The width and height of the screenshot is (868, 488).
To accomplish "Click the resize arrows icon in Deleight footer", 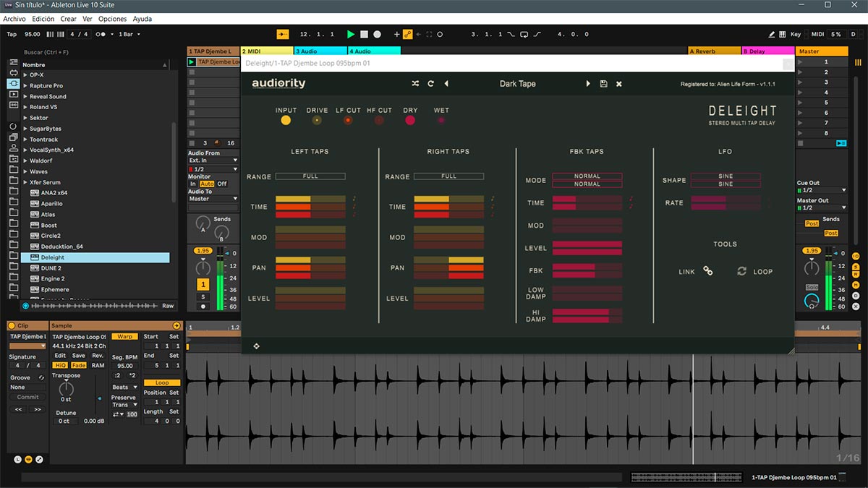I will [256, 346].
